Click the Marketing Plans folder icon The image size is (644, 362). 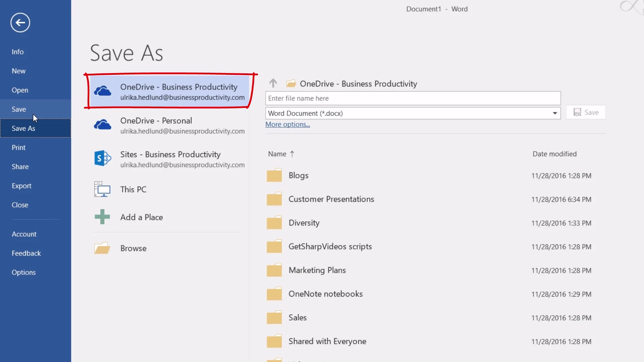pyautogui.click(x=274, y=270)
